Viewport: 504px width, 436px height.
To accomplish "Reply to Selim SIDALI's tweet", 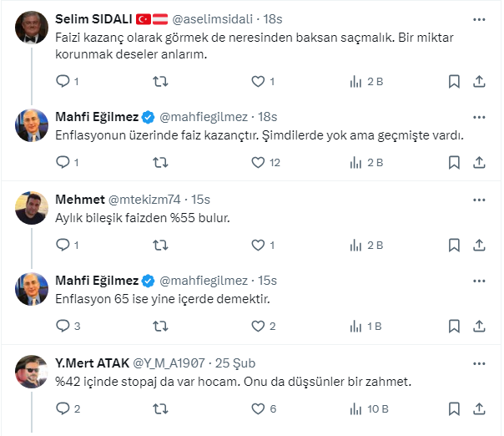I will tap(62, 82).
